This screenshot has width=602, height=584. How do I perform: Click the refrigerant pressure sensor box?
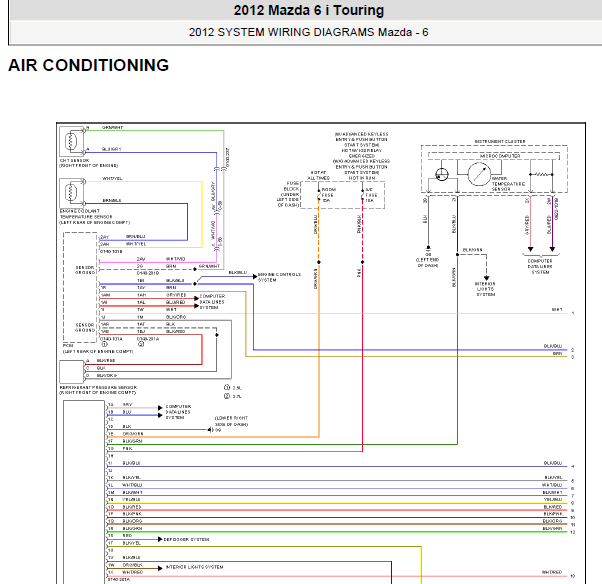(x=71, y=371)
